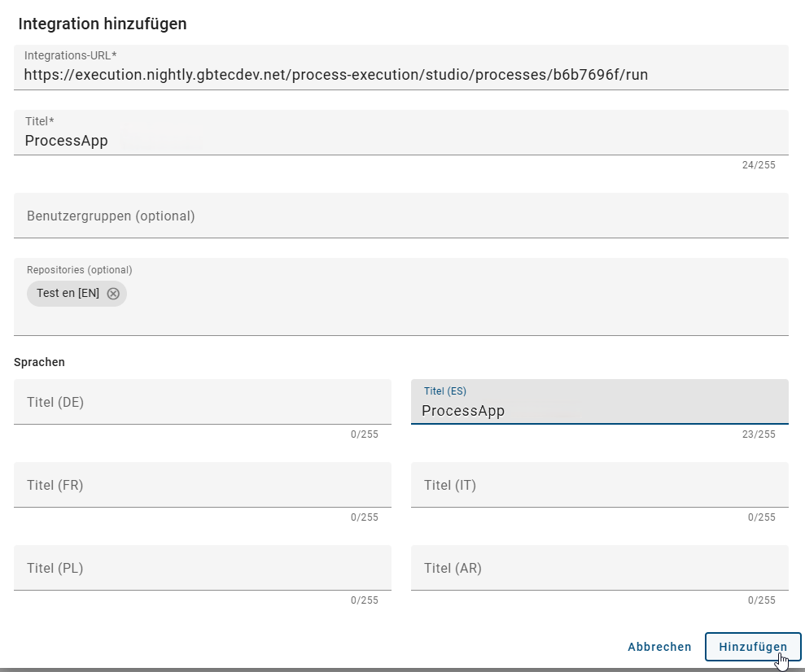Select the Titel (FR) input field

[x=202, y=485]
